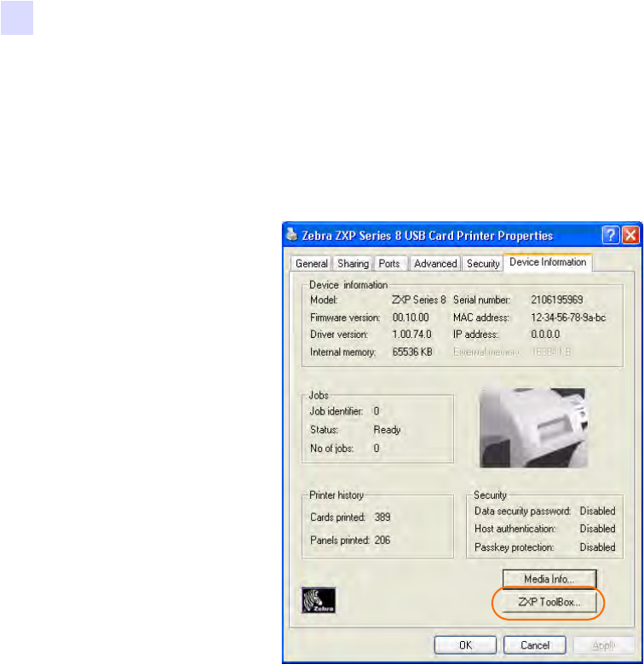Select serial number value 2106195969
The height and width of the screenshot is (664, 644).
[x=557, y=300]
